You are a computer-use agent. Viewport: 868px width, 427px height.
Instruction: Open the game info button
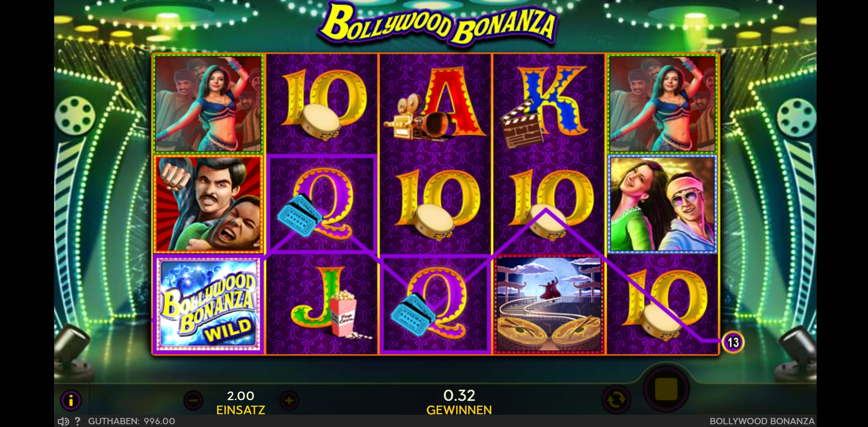point(71,400)
